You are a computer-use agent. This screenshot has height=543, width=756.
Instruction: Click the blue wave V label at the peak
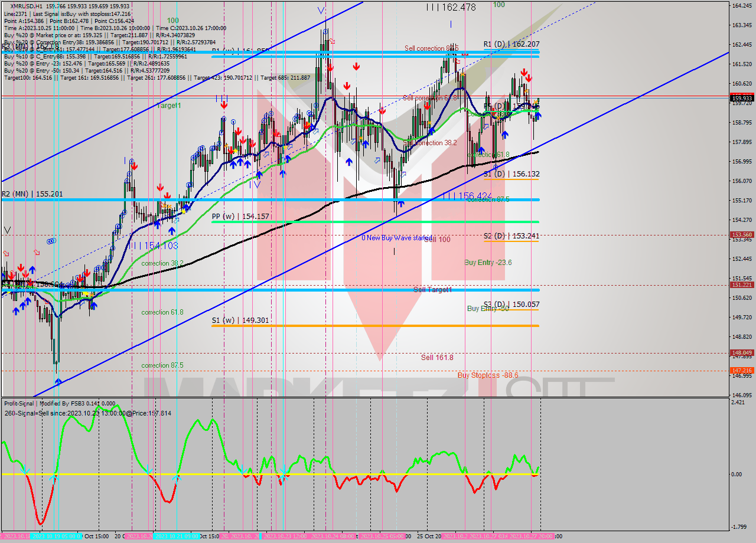[x=321, y=11]
